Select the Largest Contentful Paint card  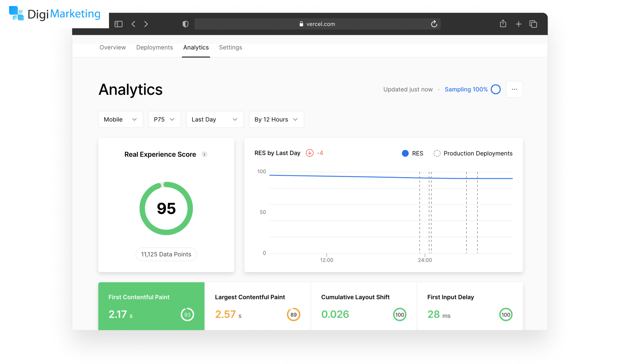pyautogui.click(x=258, y=306)
